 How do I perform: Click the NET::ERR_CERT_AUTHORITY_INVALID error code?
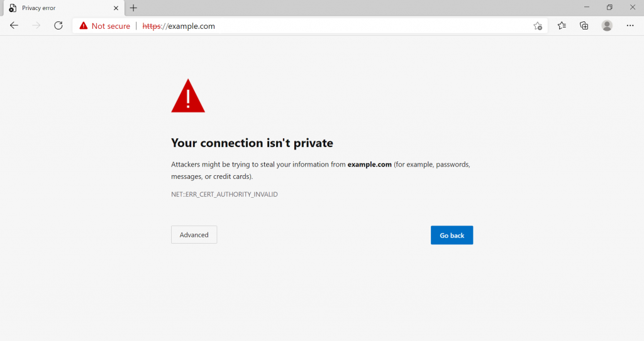225,195
